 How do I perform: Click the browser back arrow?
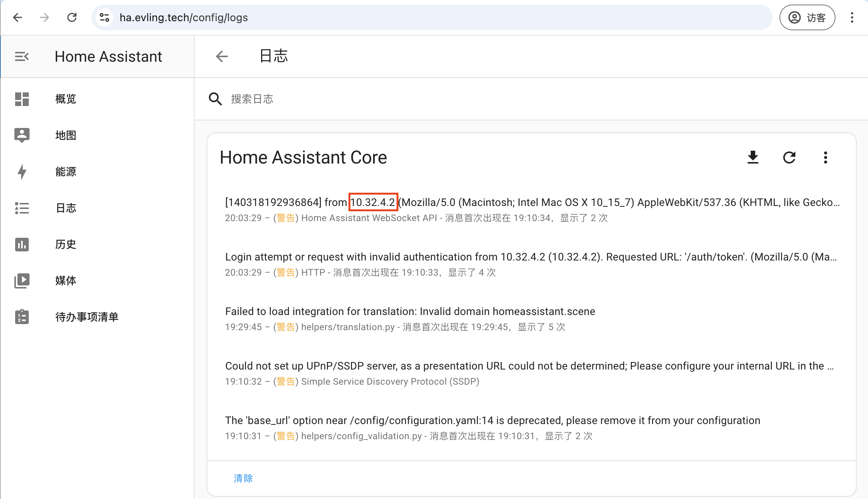[x=17, y=17]
